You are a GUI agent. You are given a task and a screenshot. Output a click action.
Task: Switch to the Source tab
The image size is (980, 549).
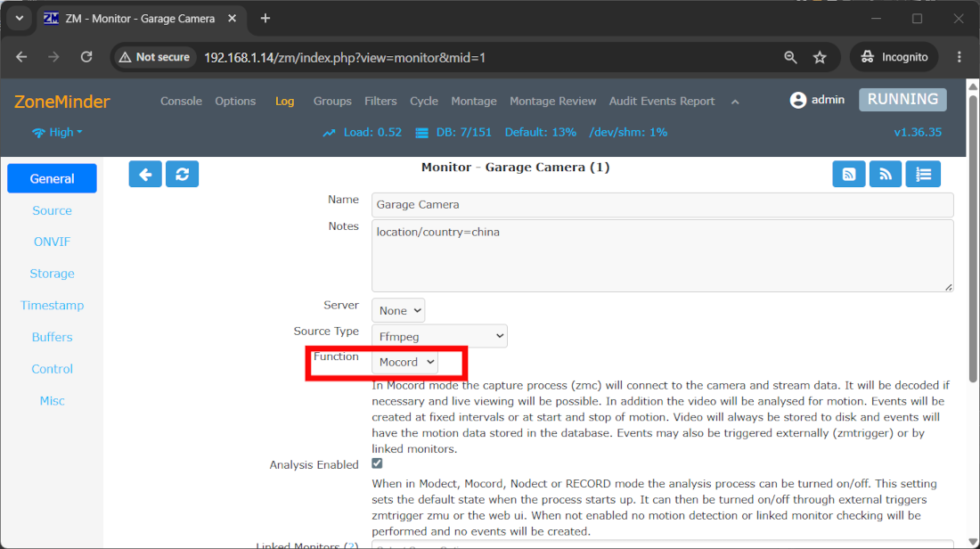(x=52, y=210)
